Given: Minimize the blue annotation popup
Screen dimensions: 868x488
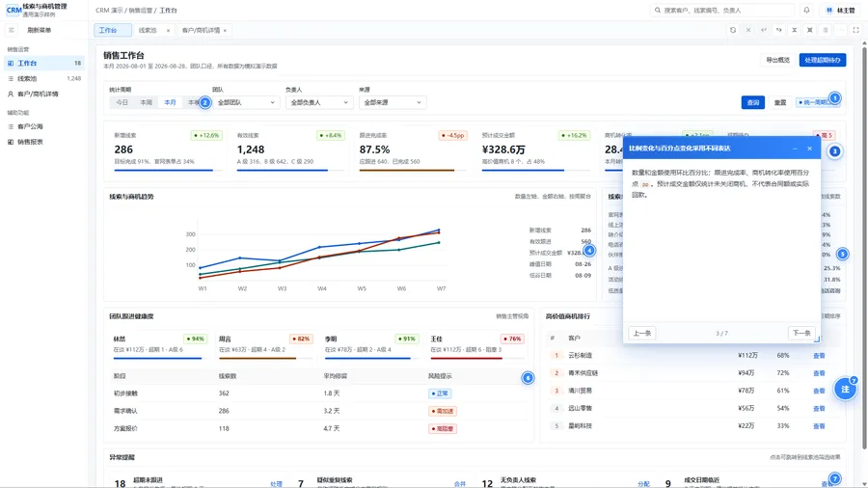Looking at the screenshot, I should pos(795,149).
